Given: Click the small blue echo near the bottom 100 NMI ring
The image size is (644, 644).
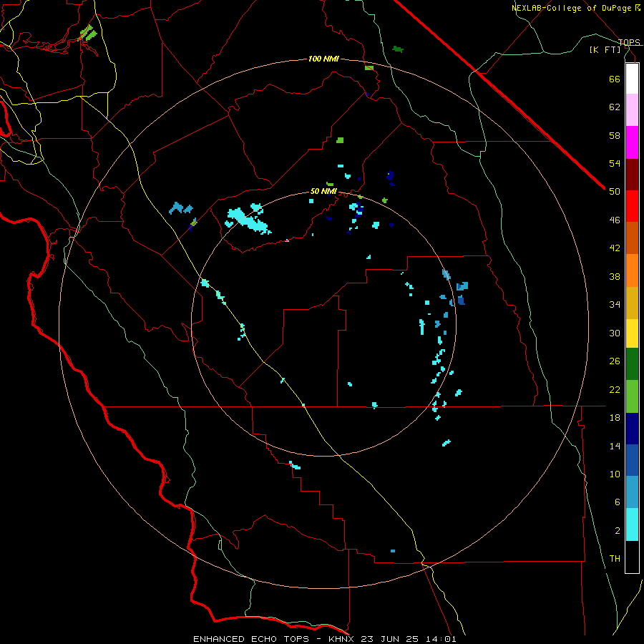Looking at the screenshot, I should tap(393, 551).
